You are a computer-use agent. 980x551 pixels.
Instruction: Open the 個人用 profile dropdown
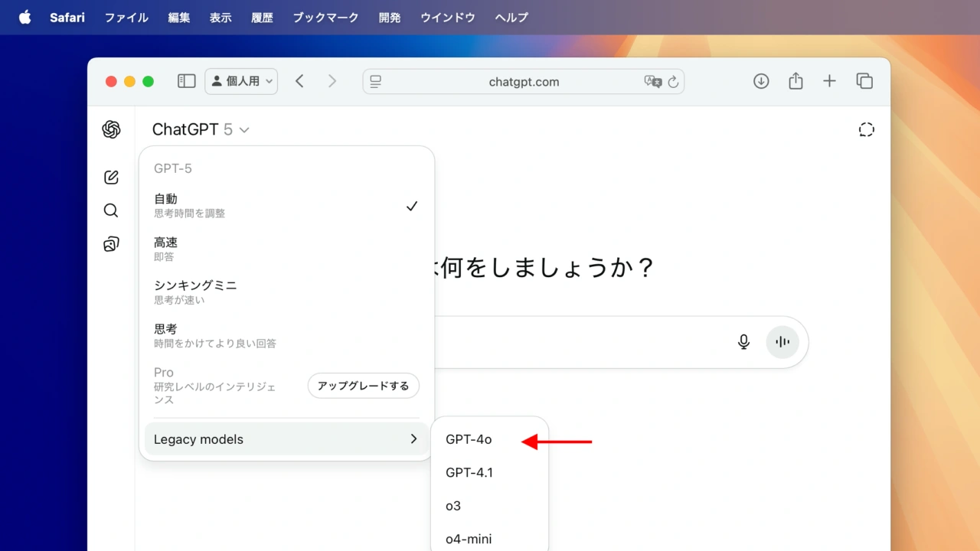[241, 81]
